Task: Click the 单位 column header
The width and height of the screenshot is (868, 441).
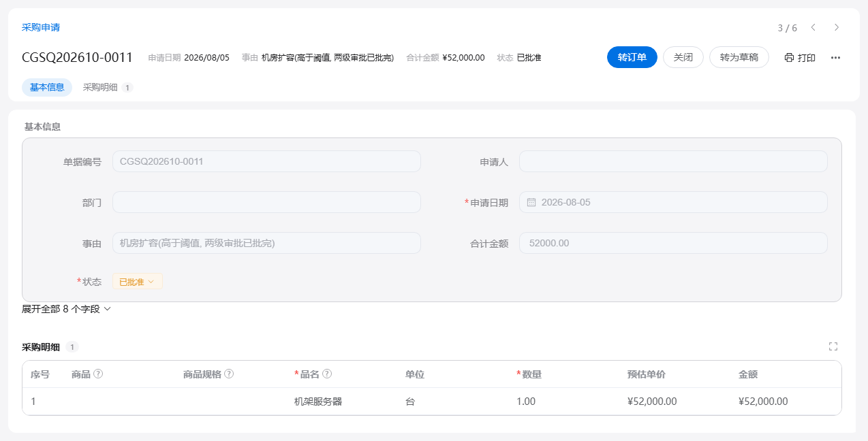Action: point(415,374)
